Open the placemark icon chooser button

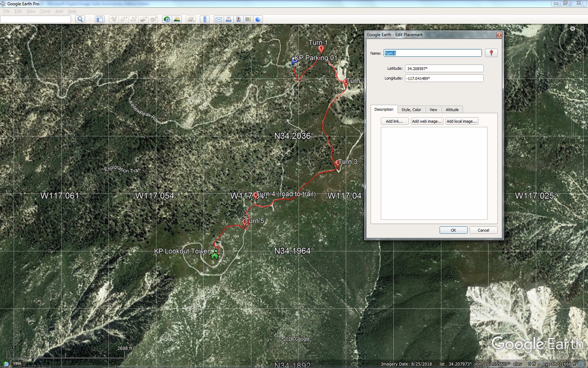click(x=491, y=53)
